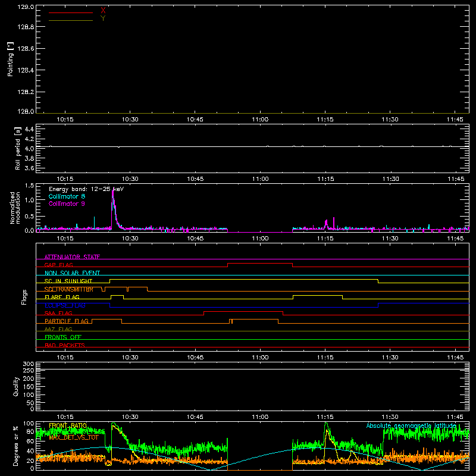Click the Absolute geomagnetic latitude label

411,425
